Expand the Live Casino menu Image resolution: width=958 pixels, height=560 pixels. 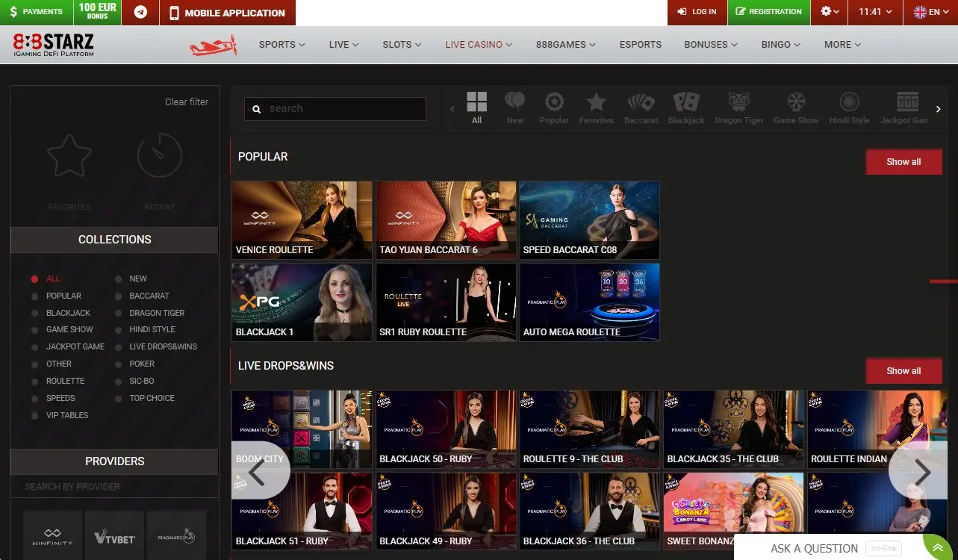click(479, 45)
